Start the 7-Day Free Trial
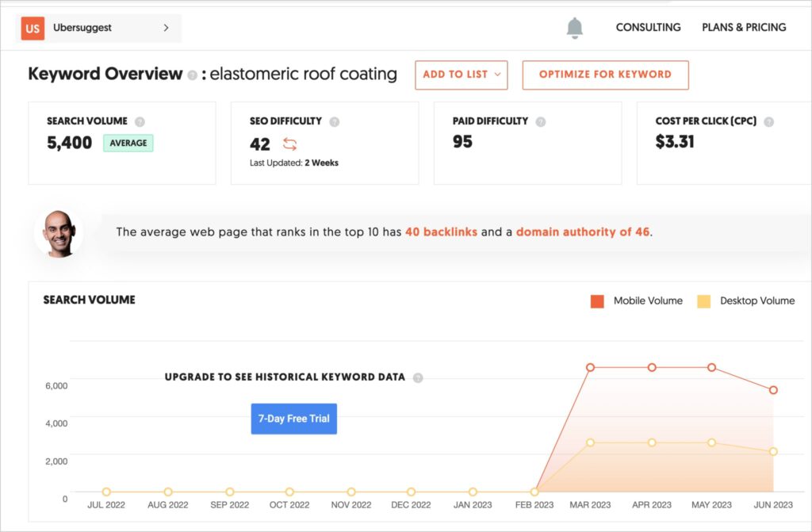 [293, 419]
